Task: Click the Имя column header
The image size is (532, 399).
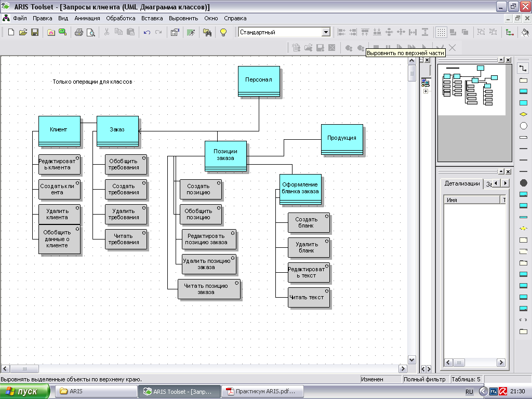Action: click(472, 200)
